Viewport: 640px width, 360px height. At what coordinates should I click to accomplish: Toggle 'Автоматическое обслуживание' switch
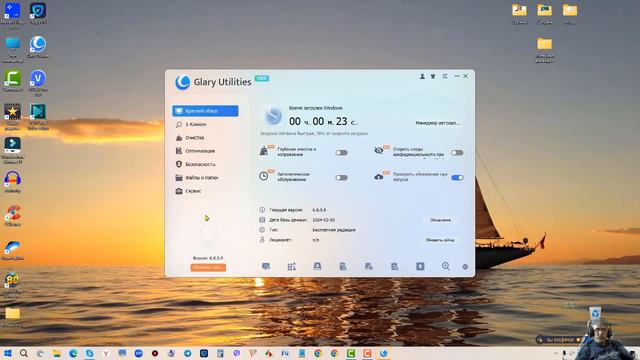342,178
